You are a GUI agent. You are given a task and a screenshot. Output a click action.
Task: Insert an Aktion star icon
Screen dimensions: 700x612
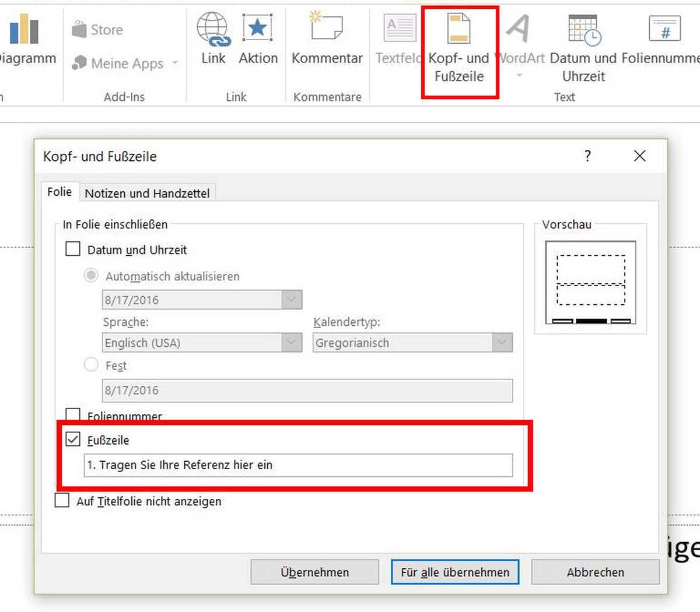(x=257, y=29)
